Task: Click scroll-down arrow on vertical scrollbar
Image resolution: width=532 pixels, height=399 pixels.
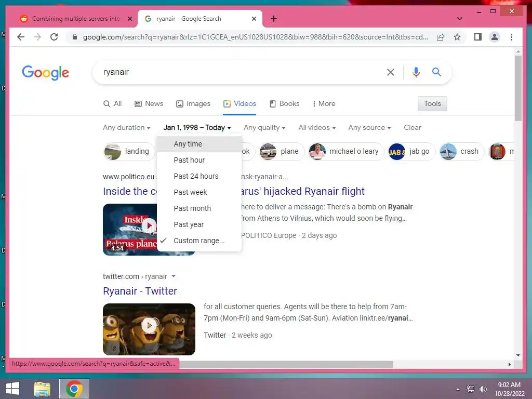Action: tap(518, 355)
